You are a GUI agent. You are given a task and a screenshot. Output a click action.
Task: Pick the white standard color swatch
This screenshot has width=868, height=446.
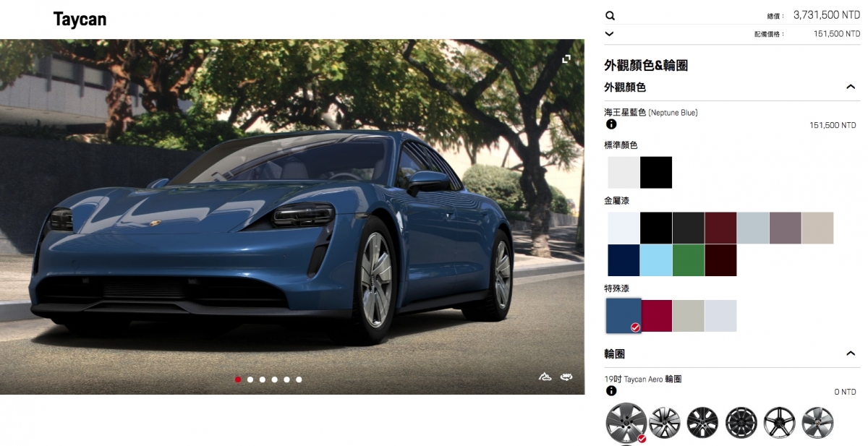coord(624,172)
